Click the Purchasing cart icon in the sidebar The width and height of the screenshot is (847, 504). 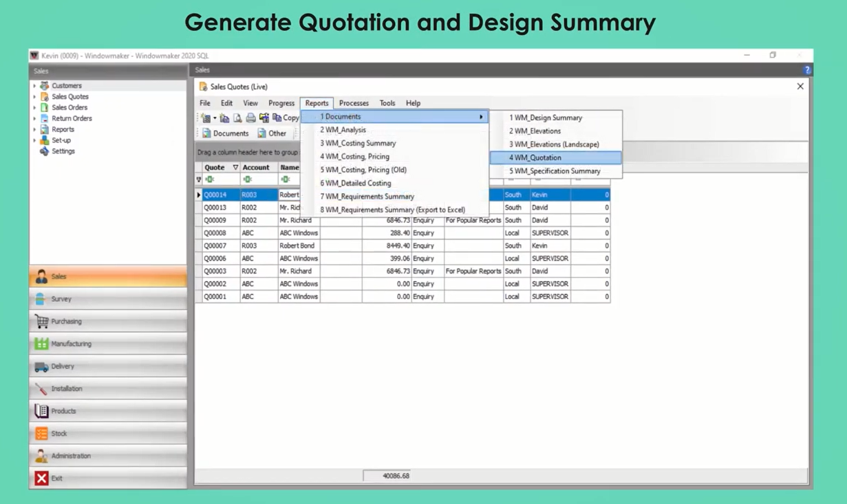[x=41, y=322]
